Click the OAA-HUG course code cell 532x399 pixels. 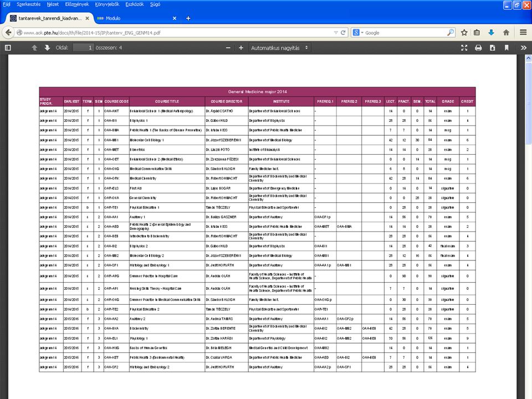[116, 348]
